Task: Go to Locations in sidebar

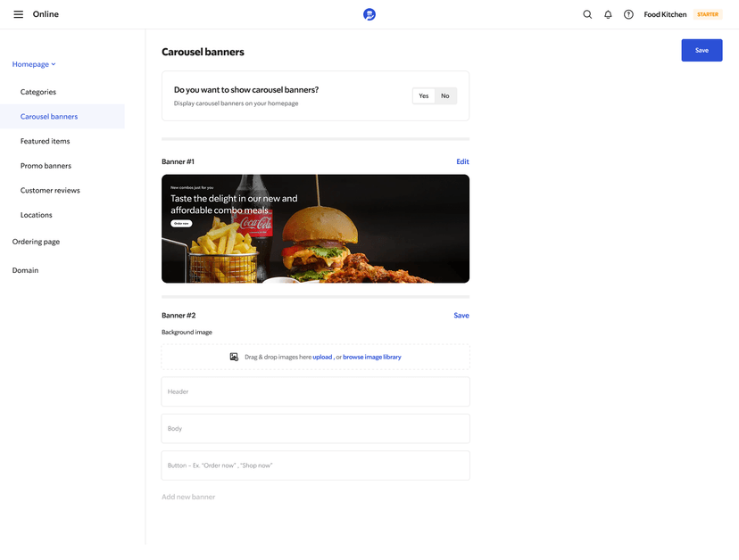Action: click(x=37, y=215)
